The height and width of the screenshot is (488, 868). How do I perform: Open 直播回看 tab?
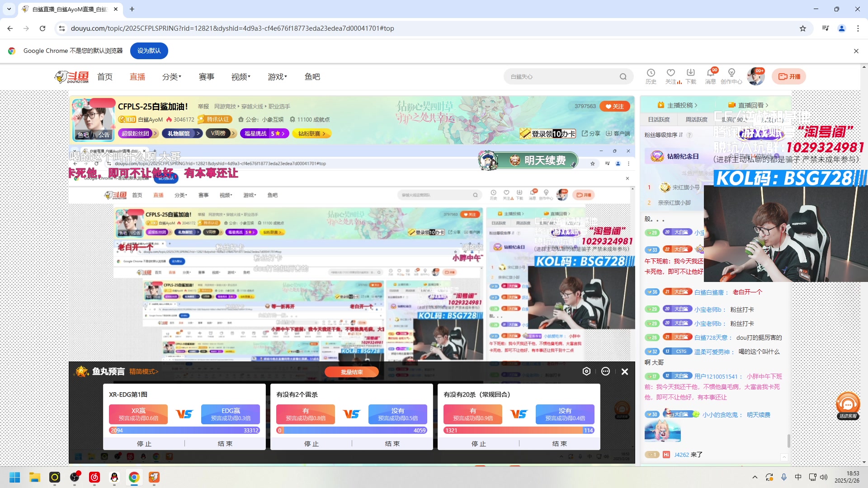coord(749,105)
